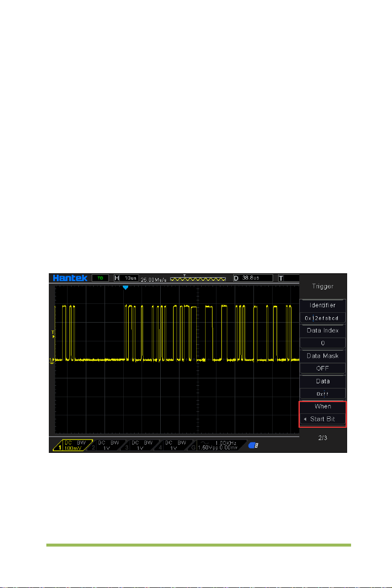Edit the identifier value 0x12efabcd
Viewport: 392px width, 588px height.
point(322,318)
